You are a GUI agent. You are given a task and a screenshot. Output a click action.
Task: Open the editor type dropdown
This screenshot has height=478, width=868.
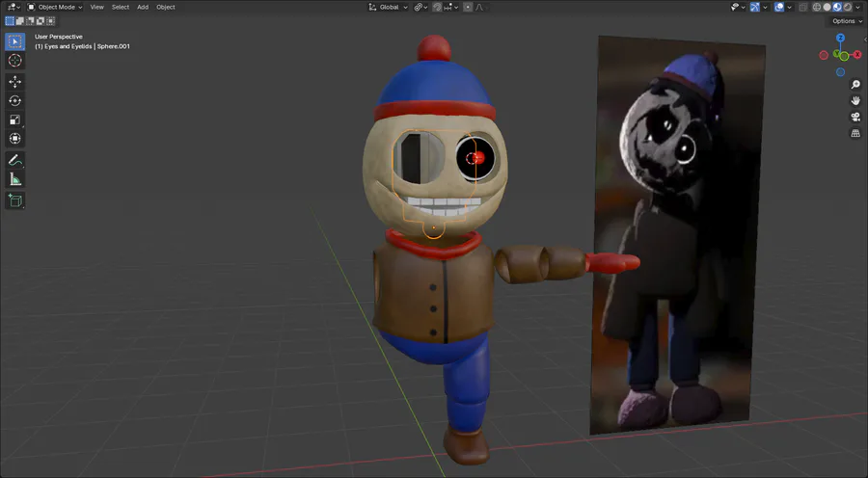[x=14, y=7]
